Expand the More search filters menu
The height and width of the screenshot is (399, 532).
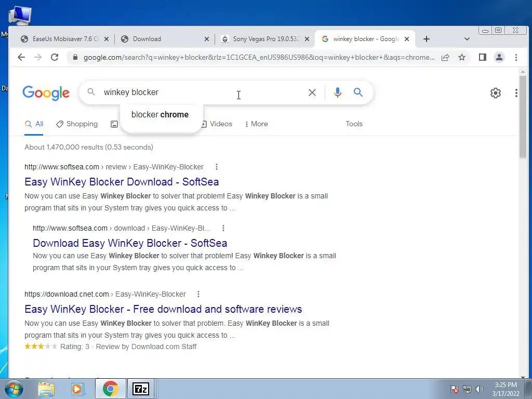(x=257, y=124)
